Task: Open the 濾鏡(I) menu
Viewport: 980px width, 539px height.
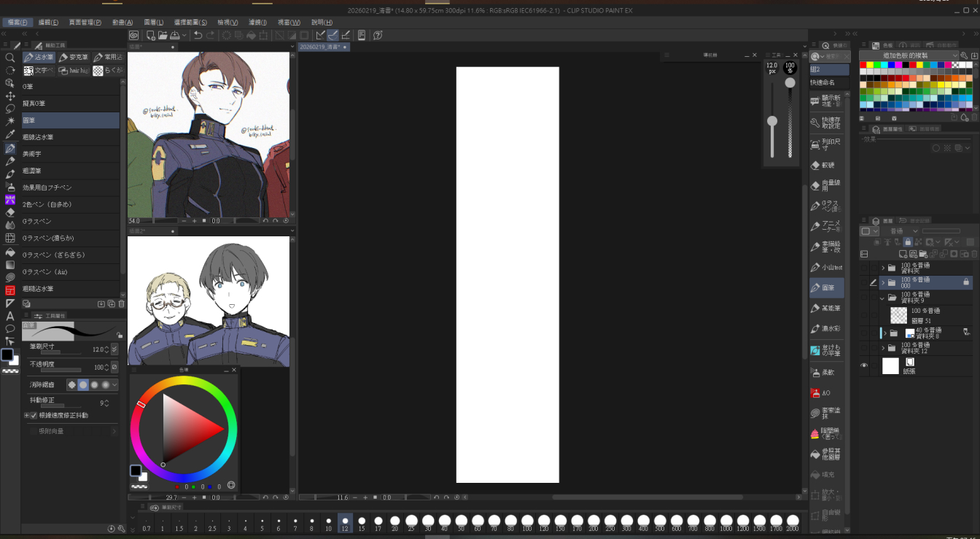Action: pyautogui.click(x=257, y=23)
